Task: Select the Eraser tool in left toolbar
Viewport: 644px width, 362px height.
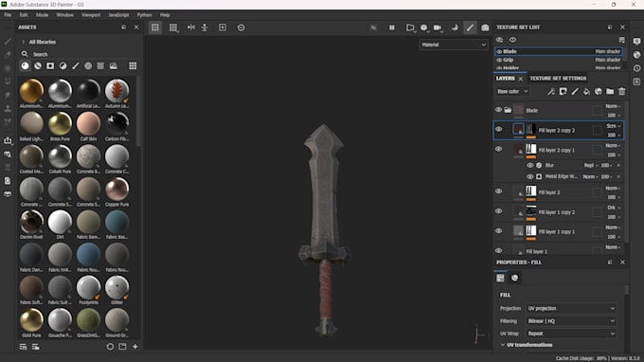Action: click(x=8, y=55)
